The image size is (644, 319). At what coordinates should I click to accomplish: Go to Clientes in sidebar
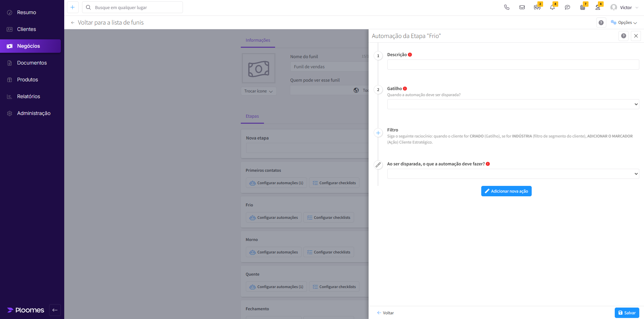click(x=27, y=29)
